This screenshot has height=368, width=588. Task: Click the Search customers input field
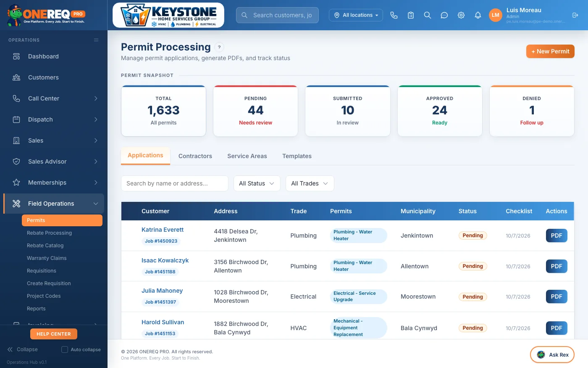tap(277, 15)
